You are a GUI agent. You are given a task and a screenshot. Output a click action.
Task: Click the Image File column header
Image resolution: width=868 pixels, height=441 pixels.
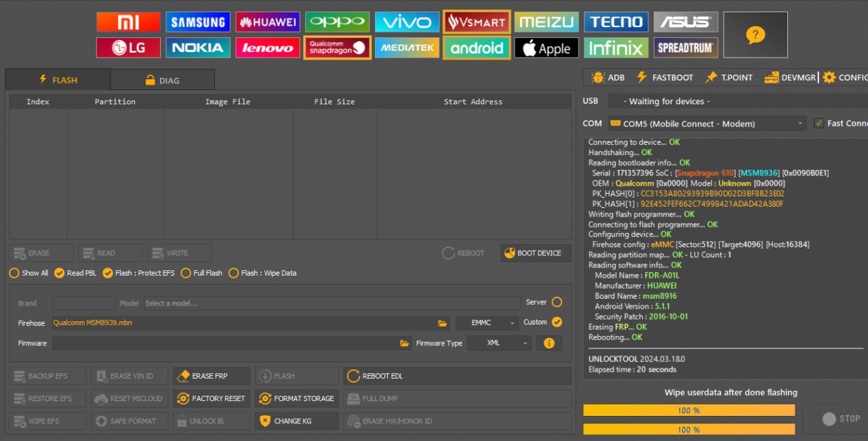click(x=228, y=102)
